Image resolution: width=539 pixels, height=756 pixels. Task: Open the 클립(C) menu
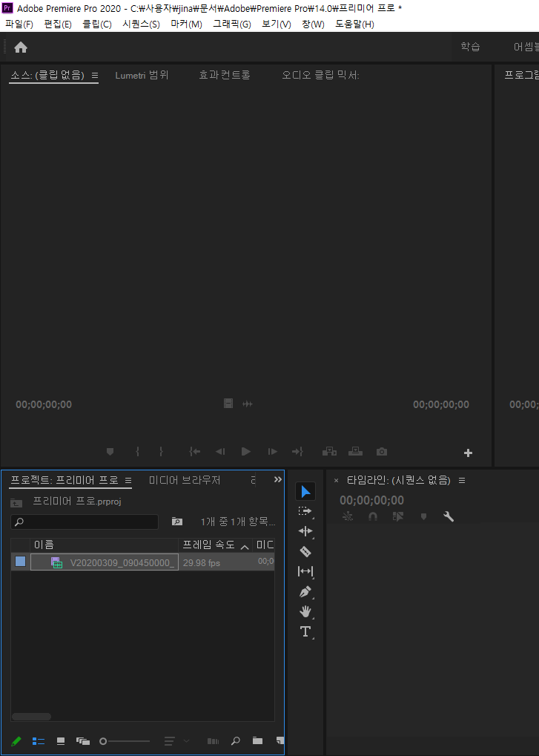click(x=97, y=24)
